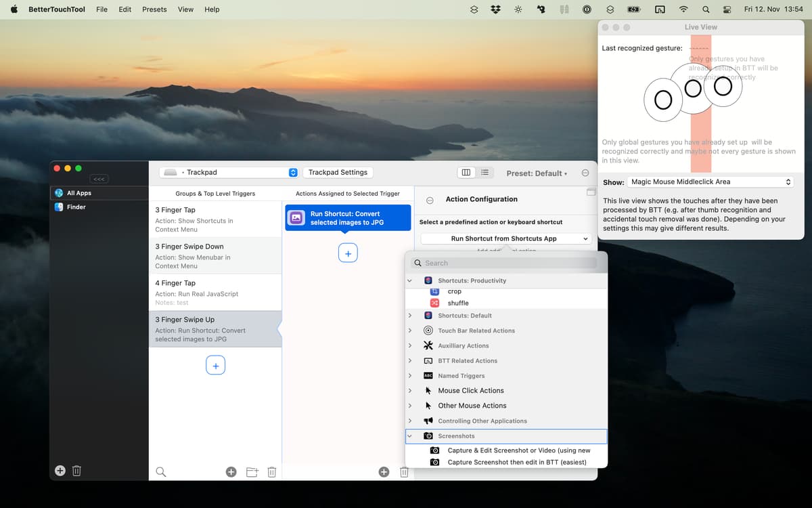Click the trash icon in the dark app sidebar
This screenshot has width=812, height=508.
click(x=77, y=471)
